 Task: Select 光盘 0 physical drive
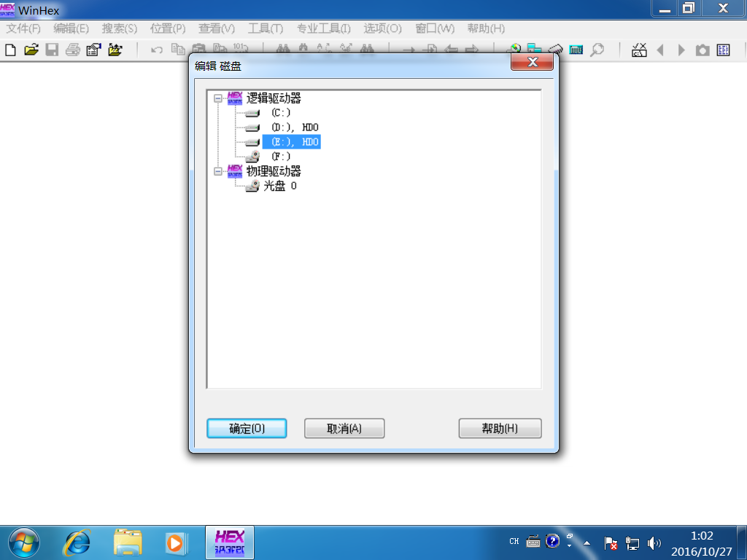click(280, 186)
